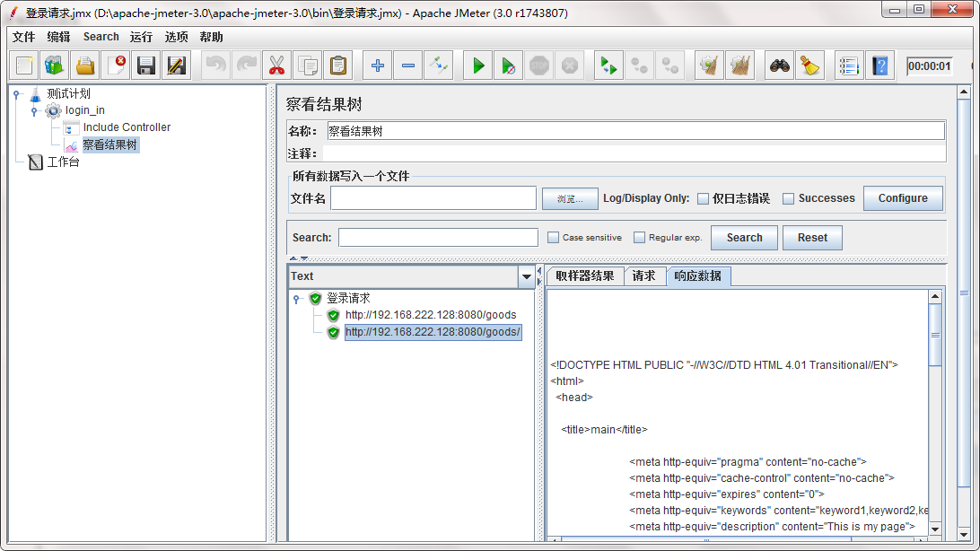Click the response data scroll down arrow
980x551 pixels.
[x=935, y=529]
